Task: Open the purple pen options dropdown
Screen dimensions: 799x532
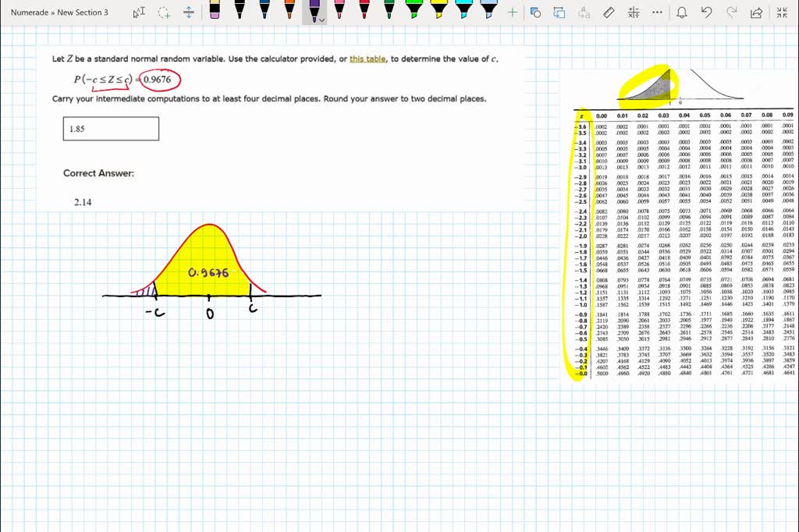Action: [x=323, y=19]
